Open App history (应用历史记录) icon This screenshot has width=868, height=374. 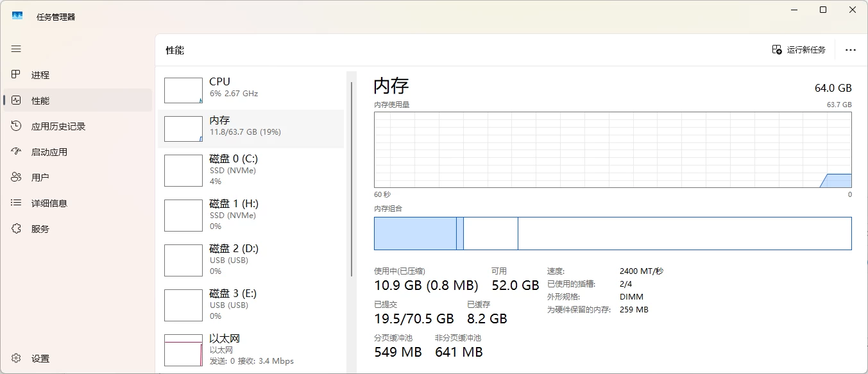17,126
